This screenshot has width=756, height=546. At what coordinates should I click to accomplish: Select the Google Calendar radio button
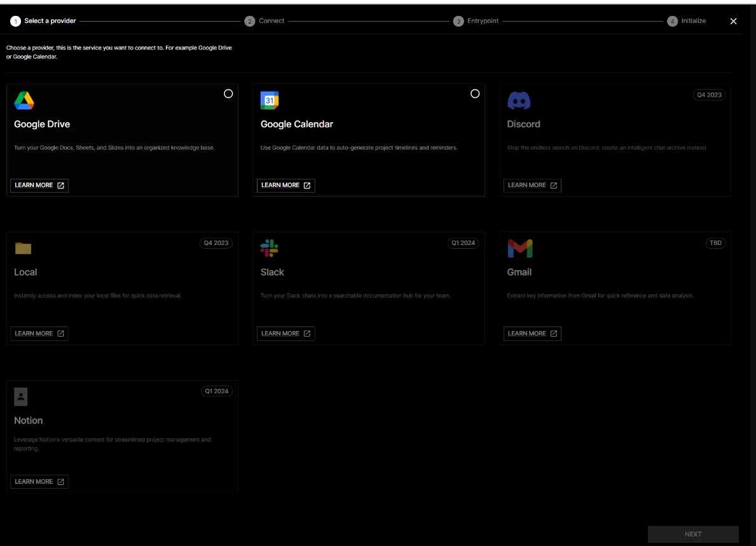(x=475, y=94)
